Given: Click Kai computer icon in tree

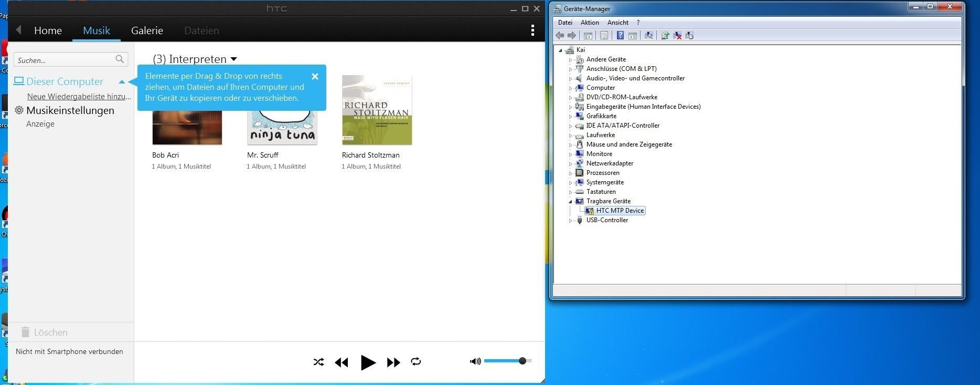Looking at the screenshot, I should [x=570, y=50].
